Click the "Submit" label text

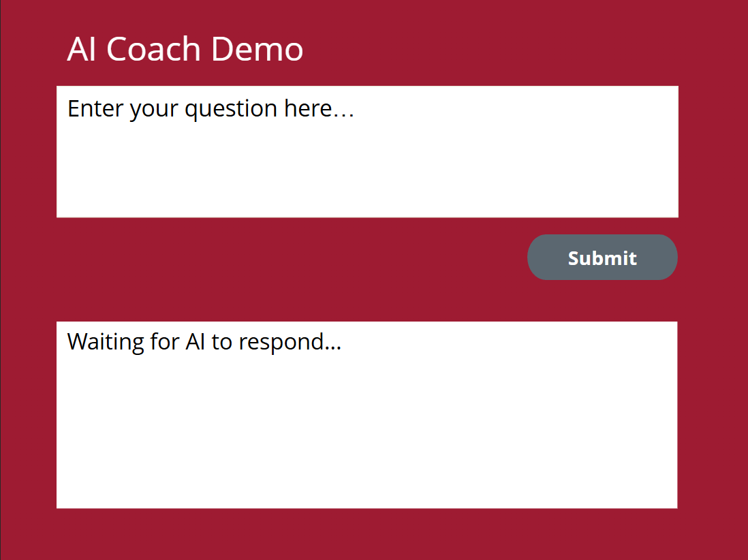tap(602, 258)
